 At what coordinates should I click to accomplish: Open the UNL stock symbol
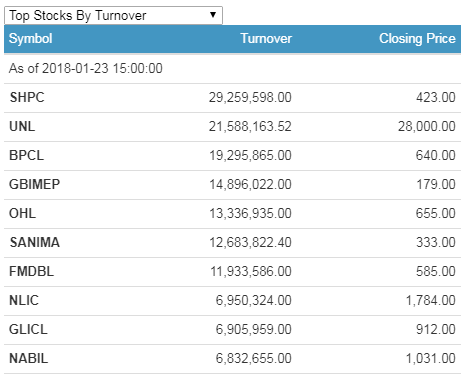pyautogui.click(x=22, y=126)
